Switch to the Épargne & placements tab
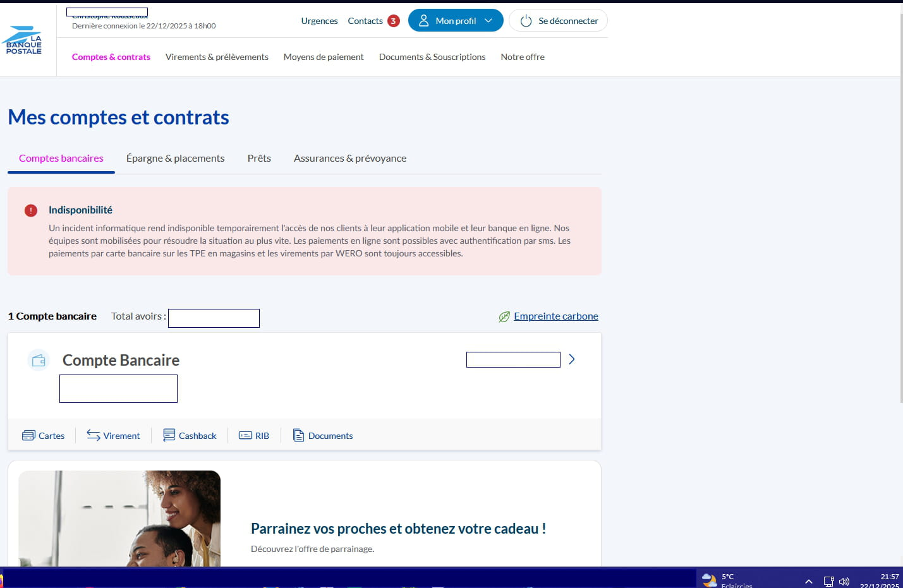This screenshot has width=903, height=588. (175, 159)
